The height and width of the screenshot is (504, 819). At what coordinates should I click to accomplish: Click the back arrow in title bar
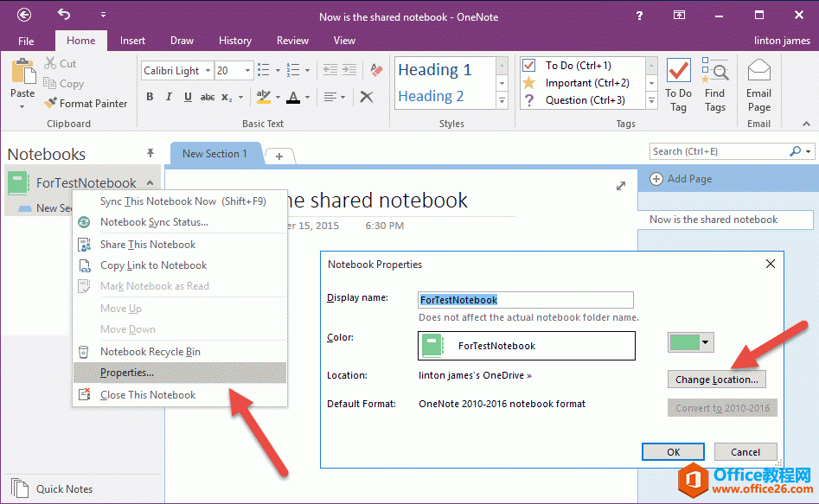point(24,15)
